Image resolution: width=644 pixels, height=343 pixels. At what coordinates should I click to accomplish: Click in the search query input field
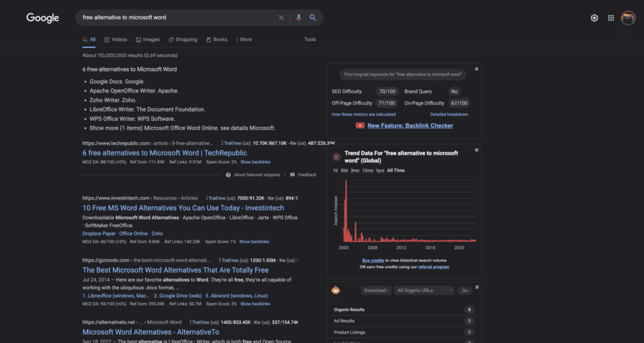tap(177, 18)
